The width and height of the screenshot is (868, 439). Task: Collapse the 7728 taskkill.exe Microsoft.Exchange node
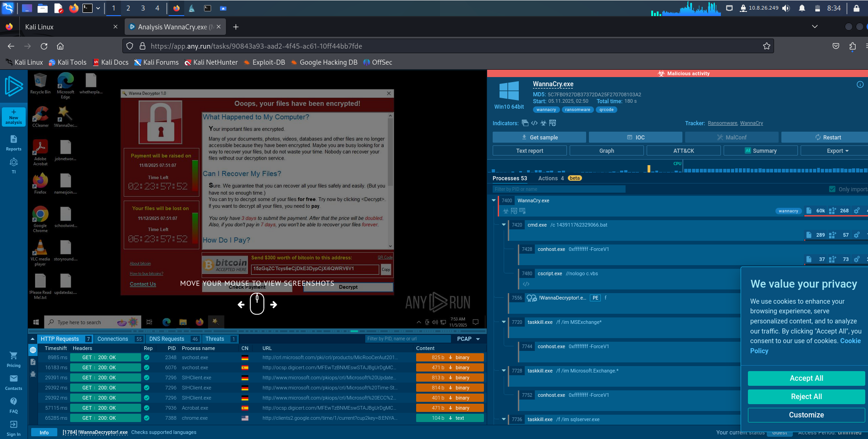coord(504,371)
